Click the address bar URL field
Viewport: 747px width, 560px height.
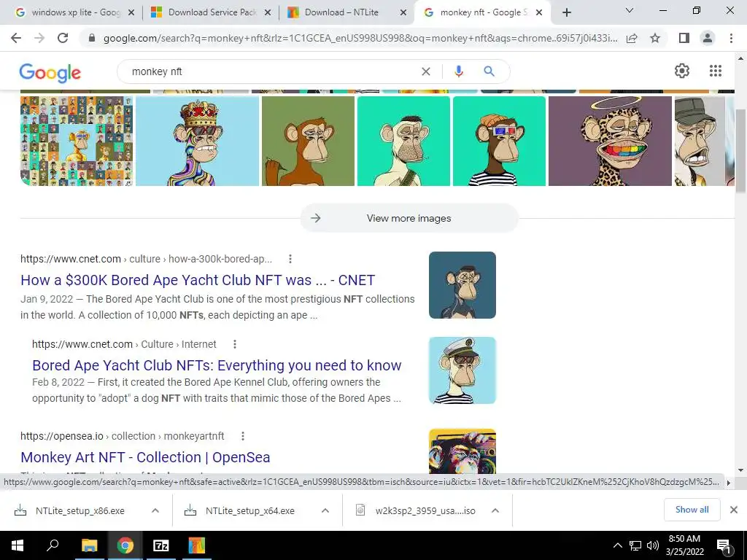pyautogui.click(x=360, y=38)
